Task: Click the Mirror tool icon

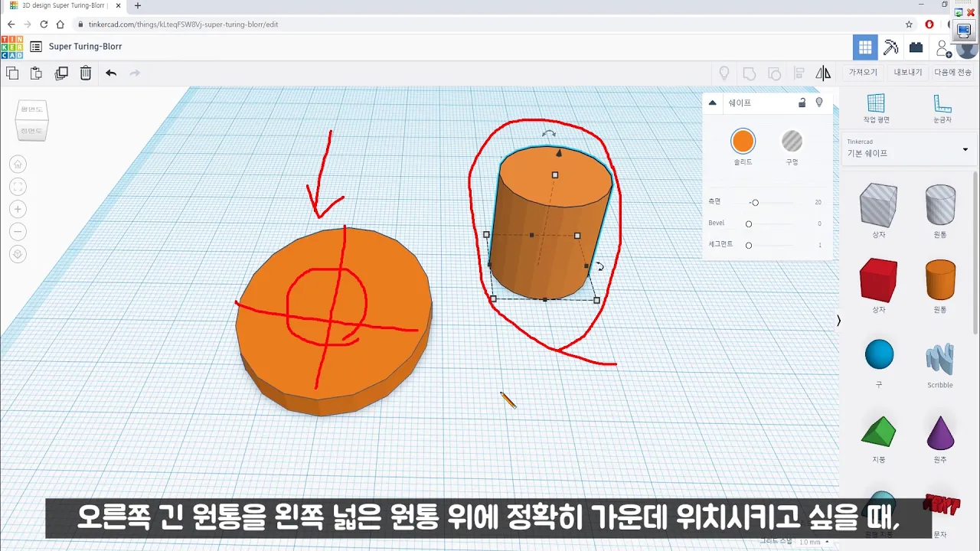Action: pyautogui.click(x=823, y=73)
